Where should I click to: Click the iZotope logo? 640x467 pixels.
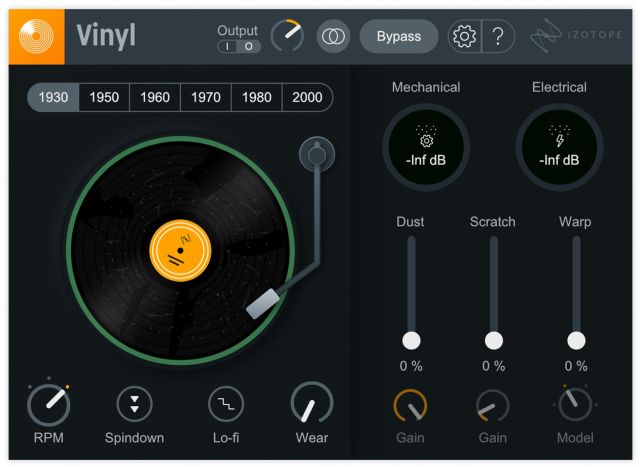[576, 35]
